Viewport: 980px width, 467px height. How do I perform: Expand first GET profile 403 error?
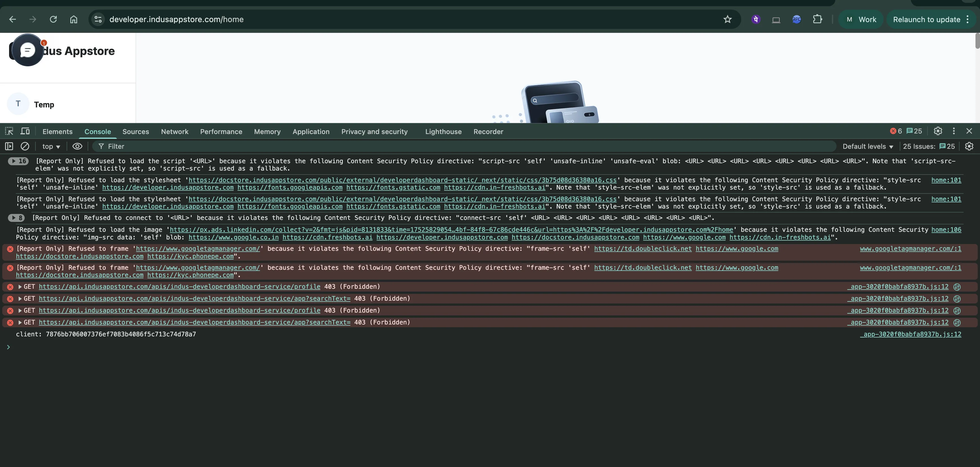coord(20,287)
